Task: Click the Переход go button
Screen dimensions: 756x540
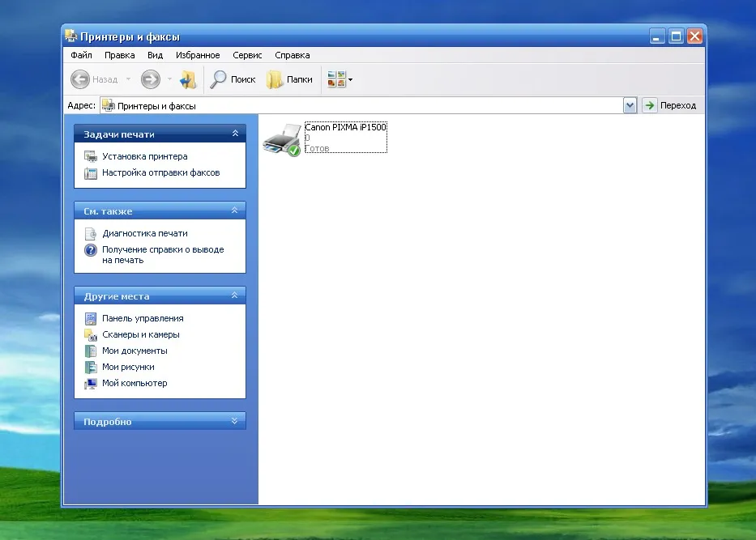Action: point(670,105)
